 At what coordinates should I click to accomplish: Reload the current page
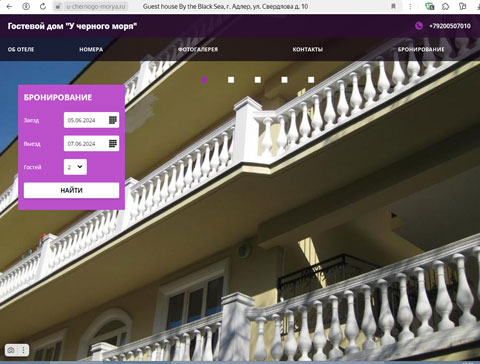pyautogui.click(x=43, y=6)
